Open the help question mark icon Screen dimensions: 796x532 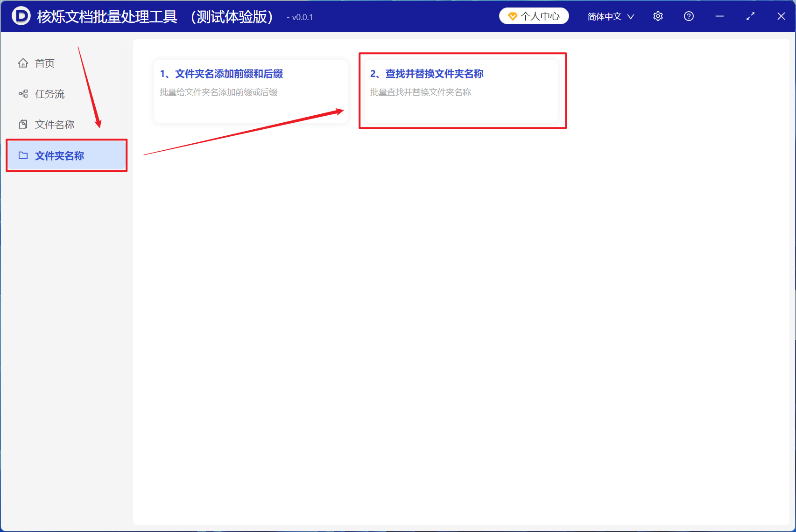point(689,16)
